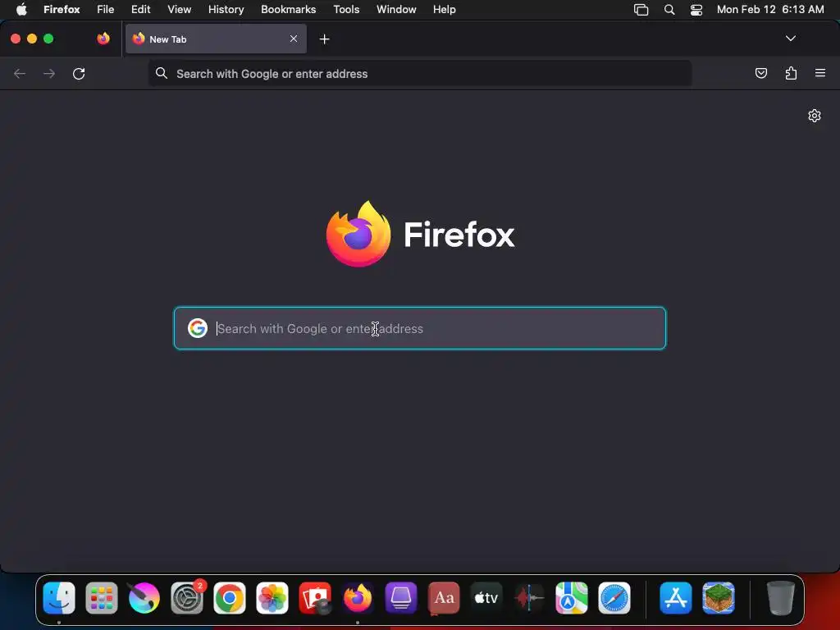Image resolution: width=840 pixels, height=630 pixels.
Task: Open the Tools menu
Action: [x=346, y=9]
